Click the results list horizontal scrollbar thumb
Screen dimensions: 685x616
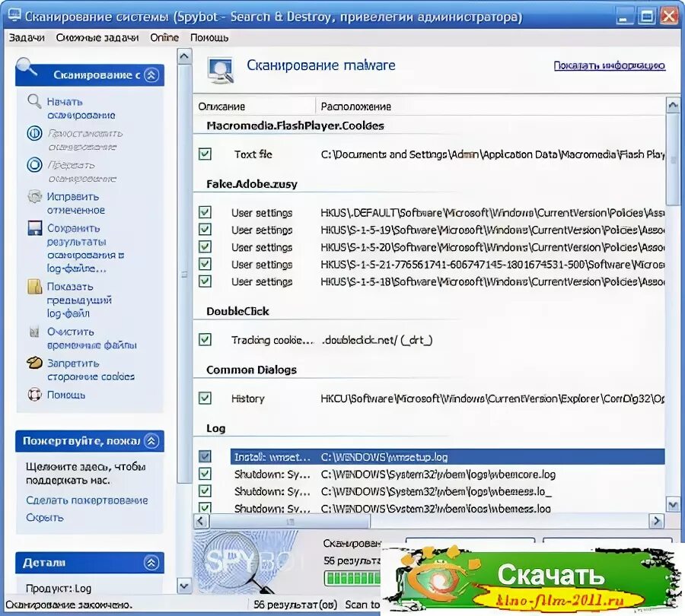290,521
